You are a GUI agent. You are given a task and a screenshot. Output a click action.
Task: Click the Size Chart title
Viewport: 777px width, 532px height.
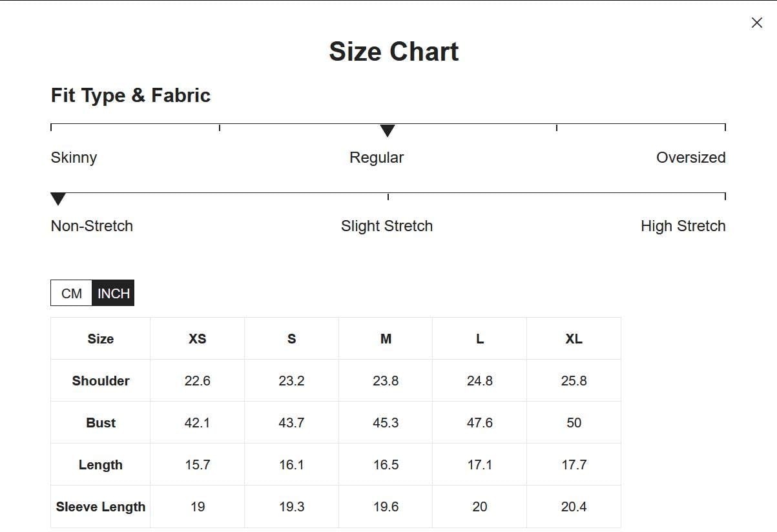pyautogui.click(x=394, y=52)
